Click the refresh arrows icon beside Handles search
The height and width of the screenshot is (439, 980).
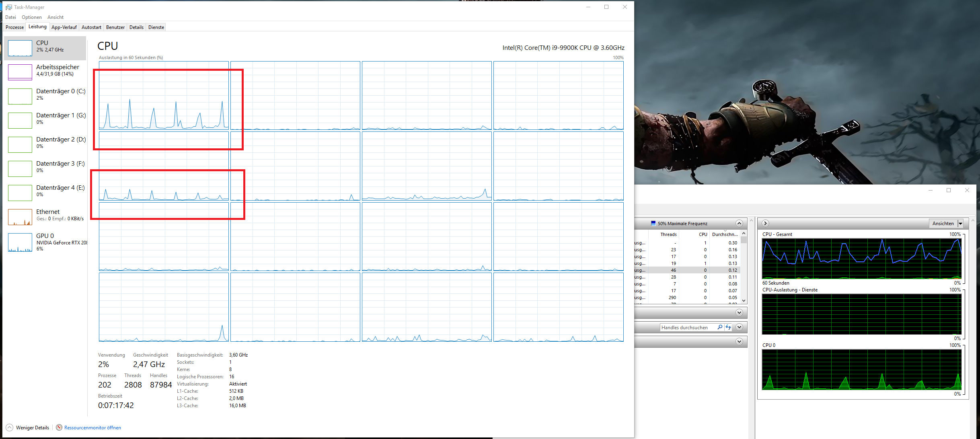coord(728,327)
